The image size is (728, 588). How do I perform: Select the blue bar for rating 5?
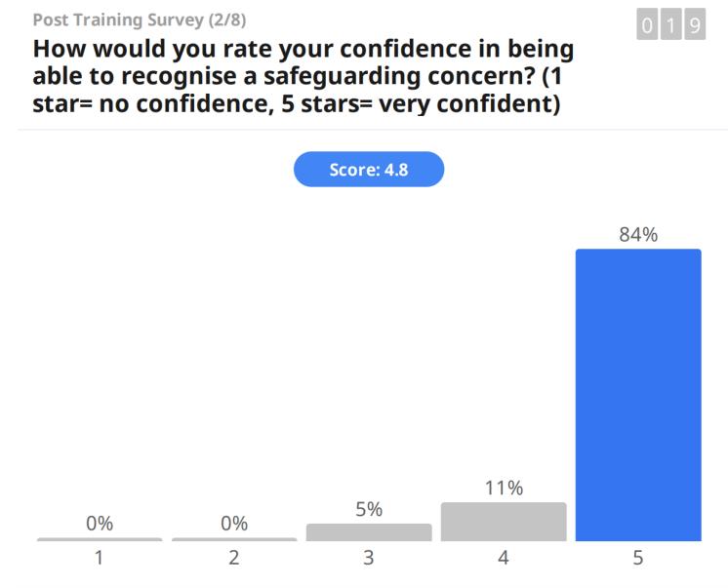(638, 394)
